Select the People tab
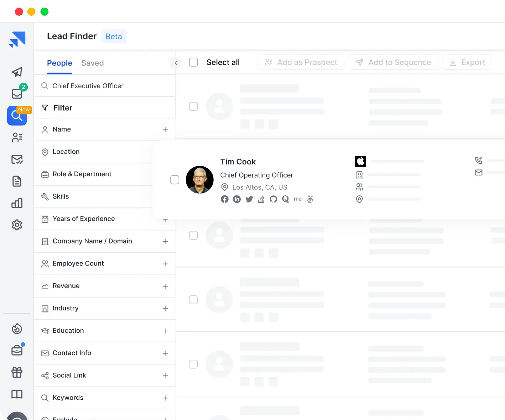 pos(59,63)
